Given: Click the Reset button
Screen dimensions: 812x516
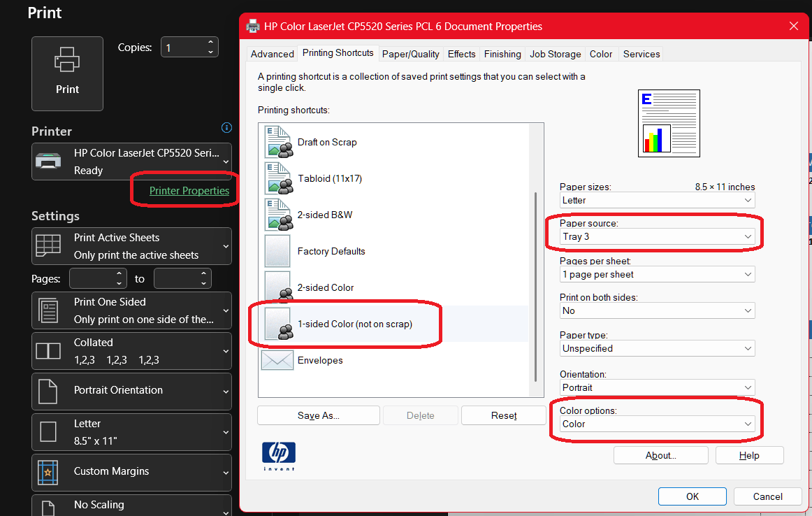Looking at the screenshot, I should coord(503,415).
